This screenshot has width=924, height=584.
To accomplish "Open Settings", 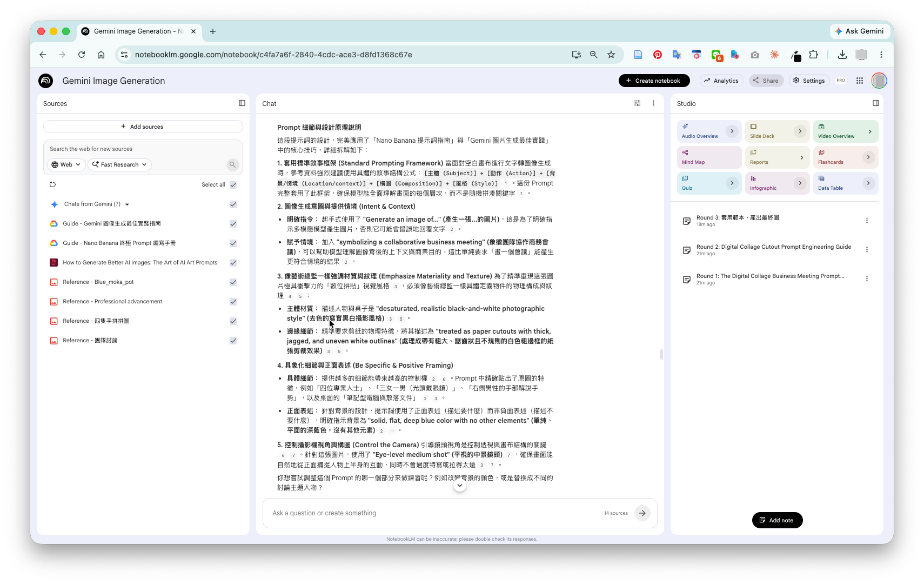I will [x=809, y=81].
